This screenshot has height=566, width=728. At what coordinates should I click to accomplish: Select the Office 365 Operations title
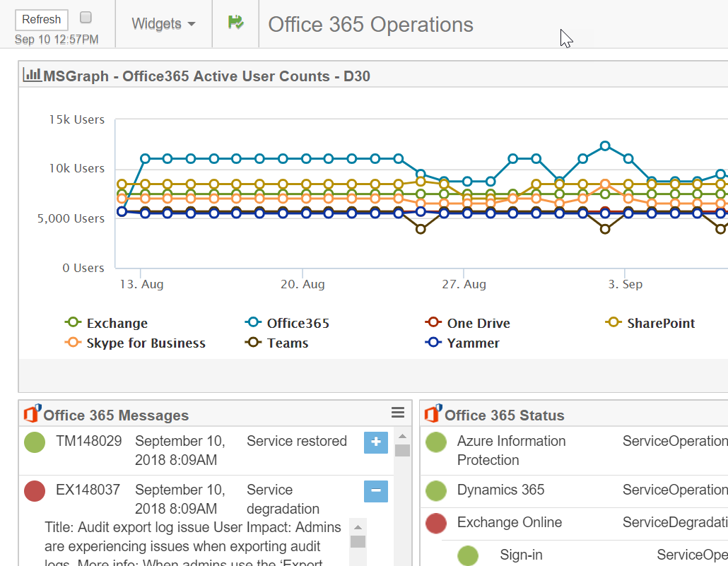point(370,25)
